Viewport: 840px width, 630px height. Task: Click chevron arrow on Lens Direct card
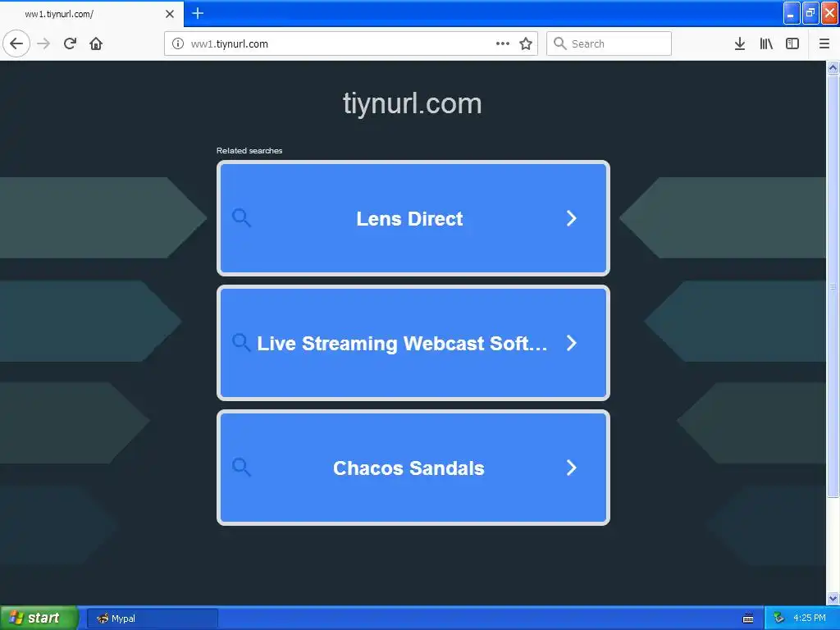[572, 218]
